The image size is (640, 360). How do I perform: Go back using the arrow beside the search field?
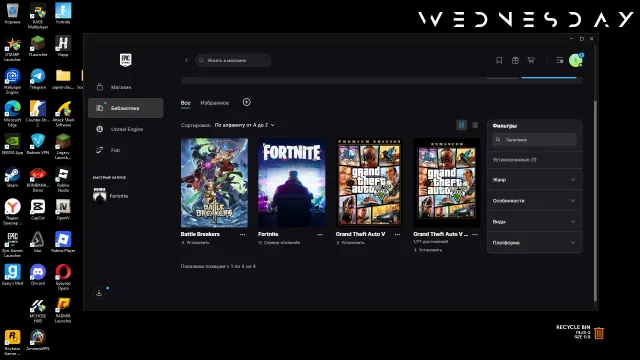click(186, 60)
